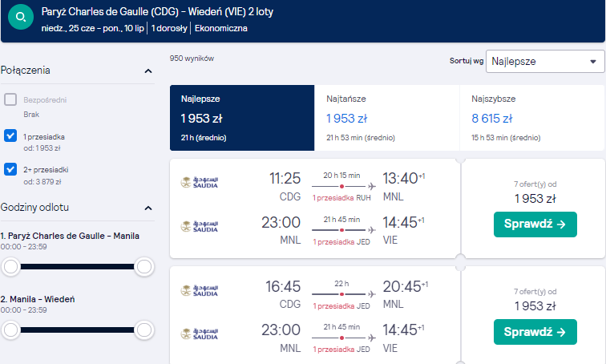
Task: Tick the Bezpośredni checkbox
Action: [x=10, y=99]
